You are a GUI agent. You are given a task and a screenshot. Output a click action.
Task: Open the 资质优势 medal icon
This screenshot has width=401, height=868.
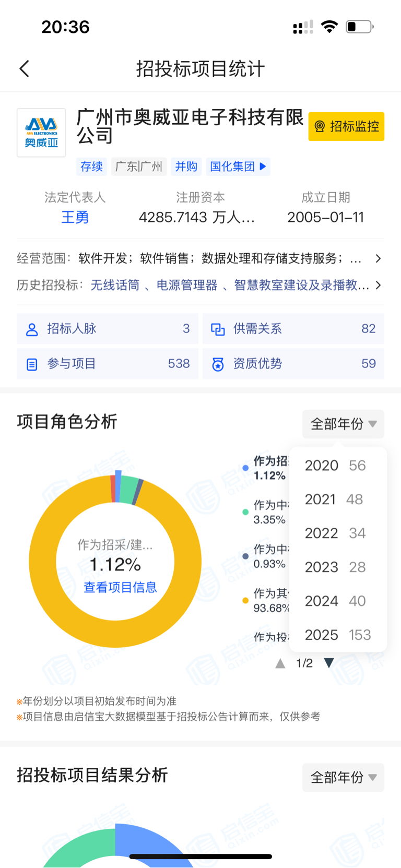[x=218, y=364]
